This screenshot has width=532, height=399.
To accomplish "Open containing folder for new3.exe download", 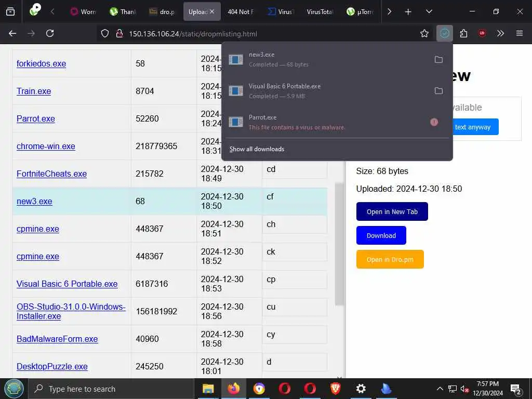I will (x=438, y=60).
